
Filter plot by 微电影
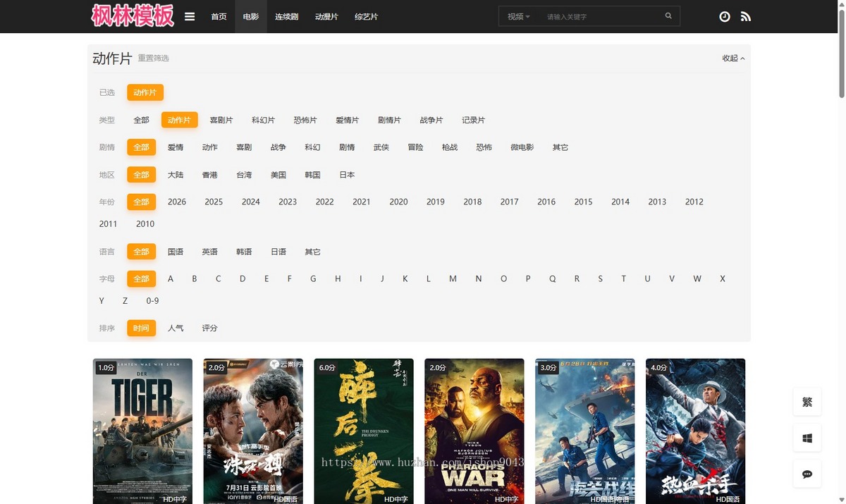(522, 147)
